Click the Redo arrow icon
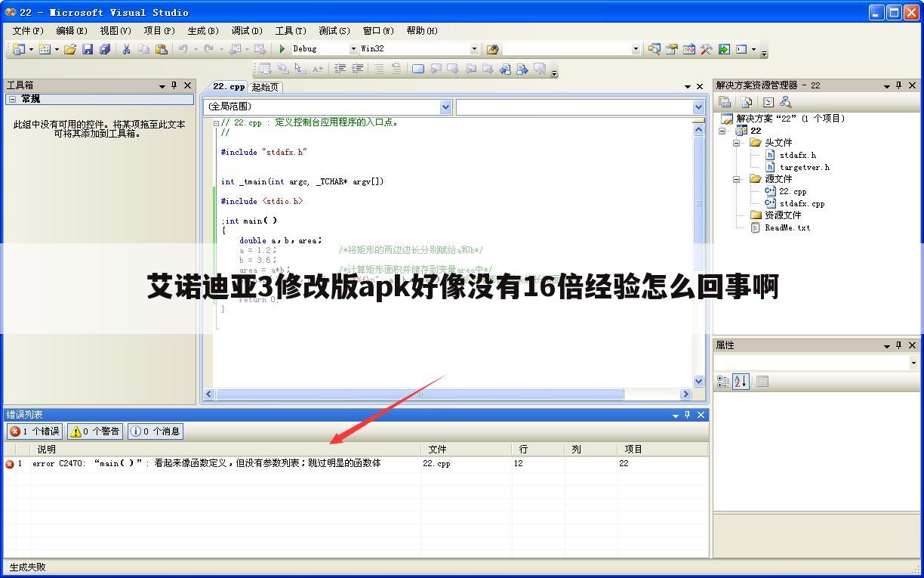The image size is (924, 578). click(x=208, y=49)
